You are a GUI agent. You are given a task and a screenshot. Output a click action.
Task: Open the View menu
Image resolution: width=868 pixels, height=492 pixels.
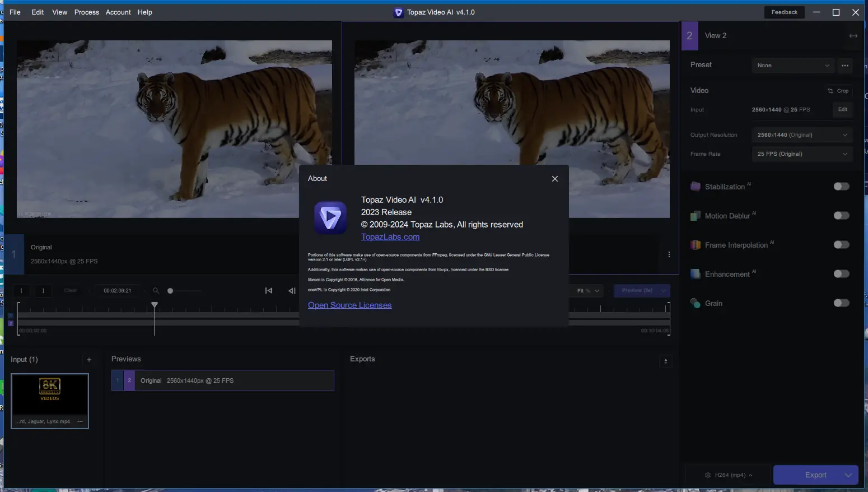point(59,12)
